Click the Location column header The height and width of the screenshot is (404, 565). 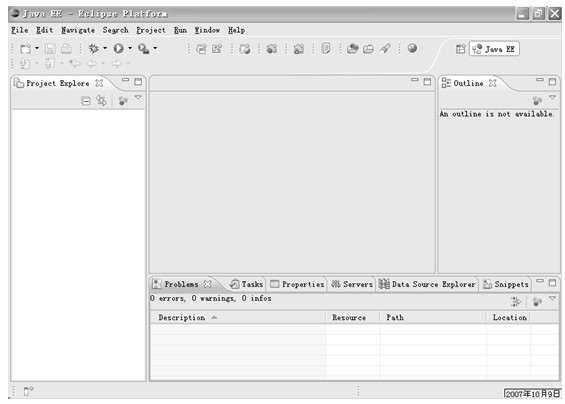click(x=508, y=318)
